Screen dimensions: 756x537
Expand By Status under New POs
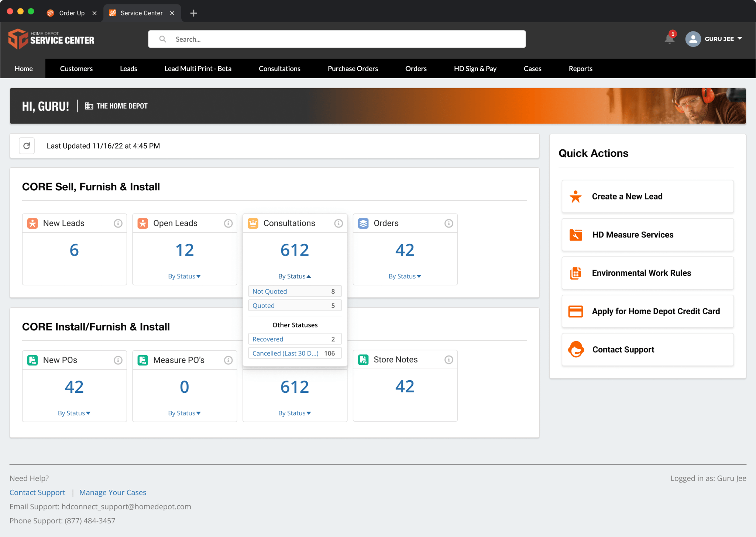pyautogui.click(x=74, y=413)
